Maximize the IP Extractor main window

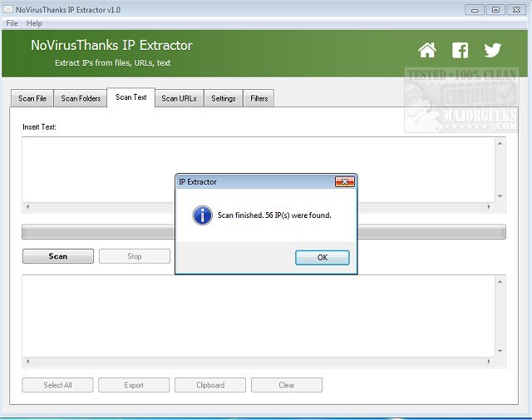point(495,10)
